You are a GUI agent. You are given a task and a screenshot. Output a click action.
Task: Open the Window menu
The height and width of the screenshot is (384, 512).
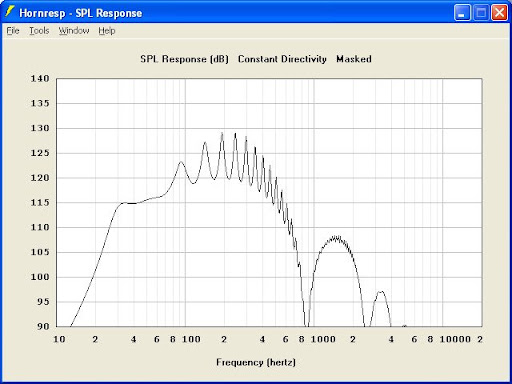click(74, 31)
